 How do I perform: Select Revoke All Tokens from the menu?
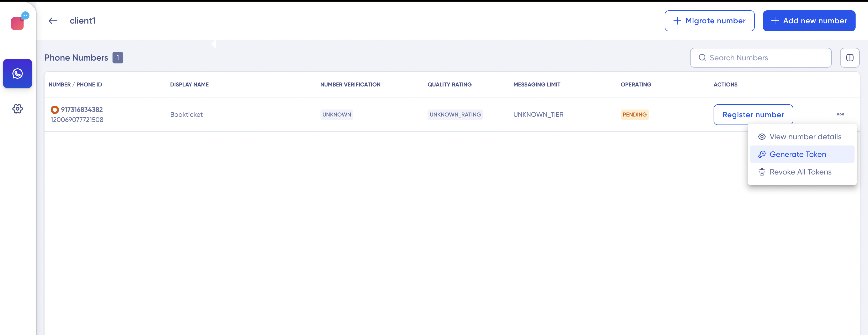coord(800,172)
